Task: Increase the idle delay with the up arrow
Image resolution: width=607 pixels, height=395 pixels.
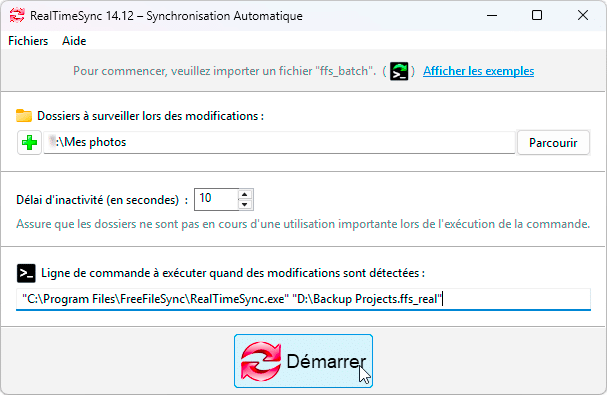Action: pyautogui.click(x=244, y=194)
